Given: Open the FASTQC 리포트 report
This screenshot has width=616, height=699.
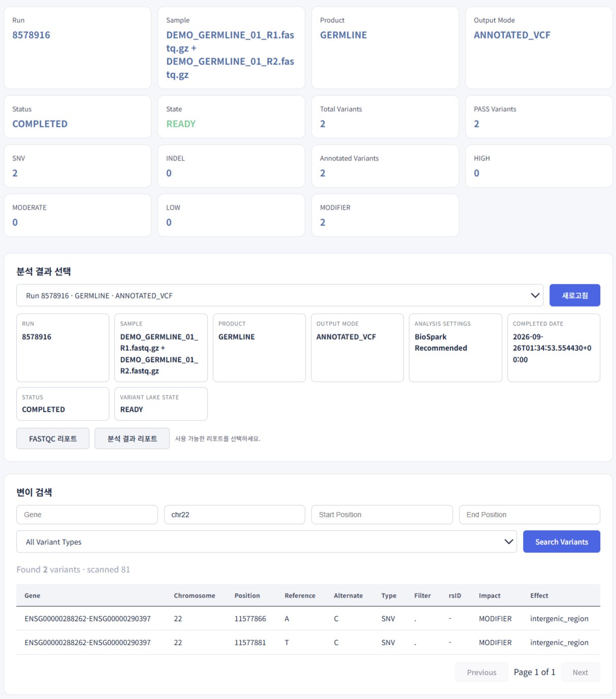Looking at the screenshot, I should [53, 439].
